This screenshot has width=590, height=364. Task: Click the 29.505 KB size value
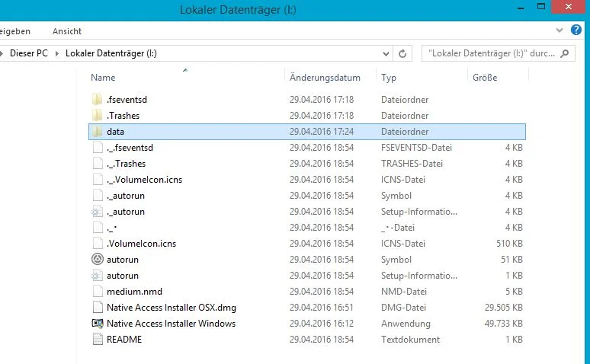503,307
